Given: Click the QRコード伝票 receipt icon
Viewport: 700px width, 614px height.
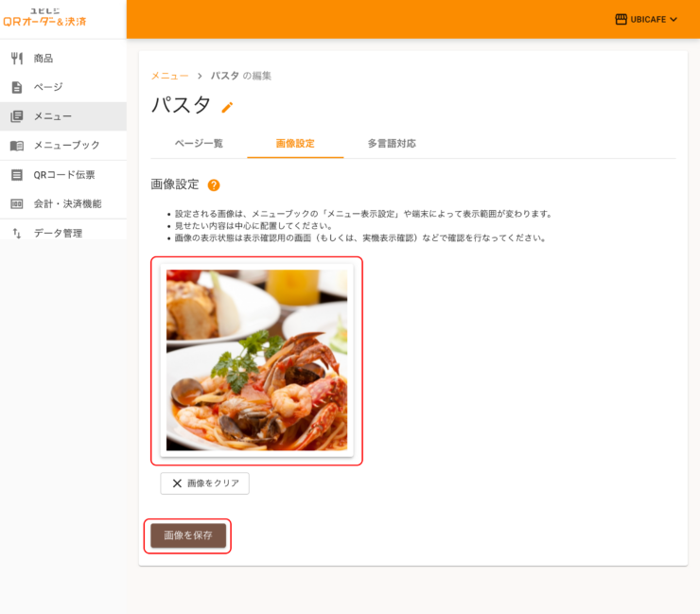Looking at the screenshot, I should click(17, 175).
